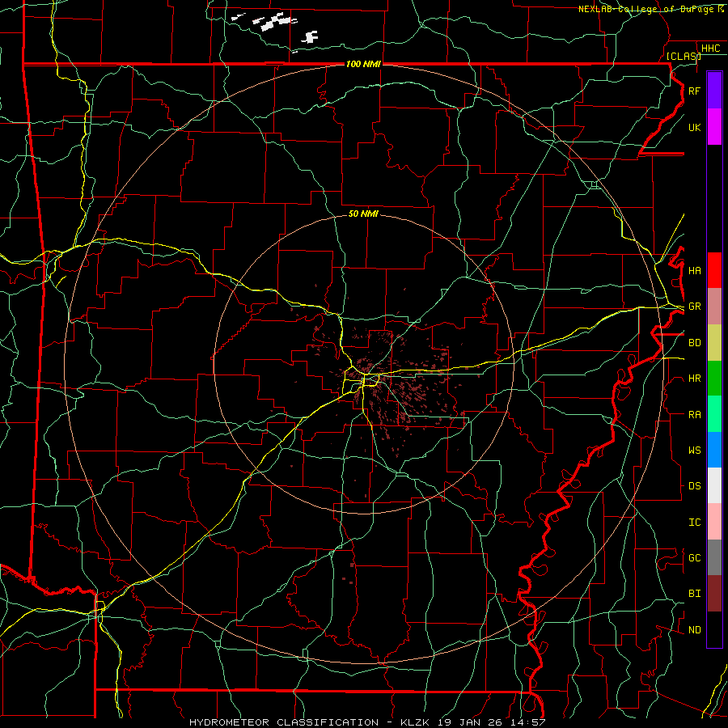728x728 pixels.
Task: Click the [CLAS] units label
Action: (684, 56)
